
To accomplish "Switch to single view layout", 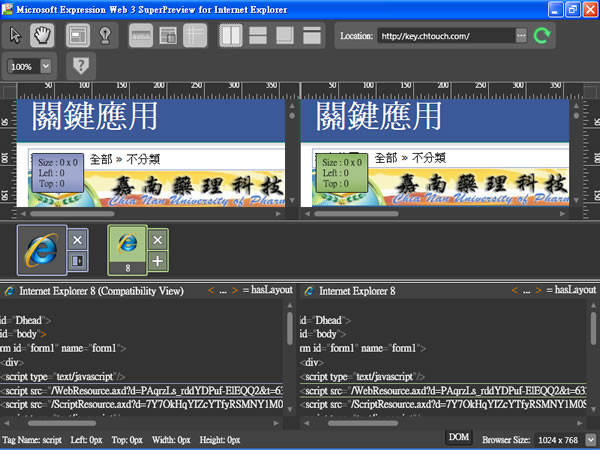I will 311,35.
